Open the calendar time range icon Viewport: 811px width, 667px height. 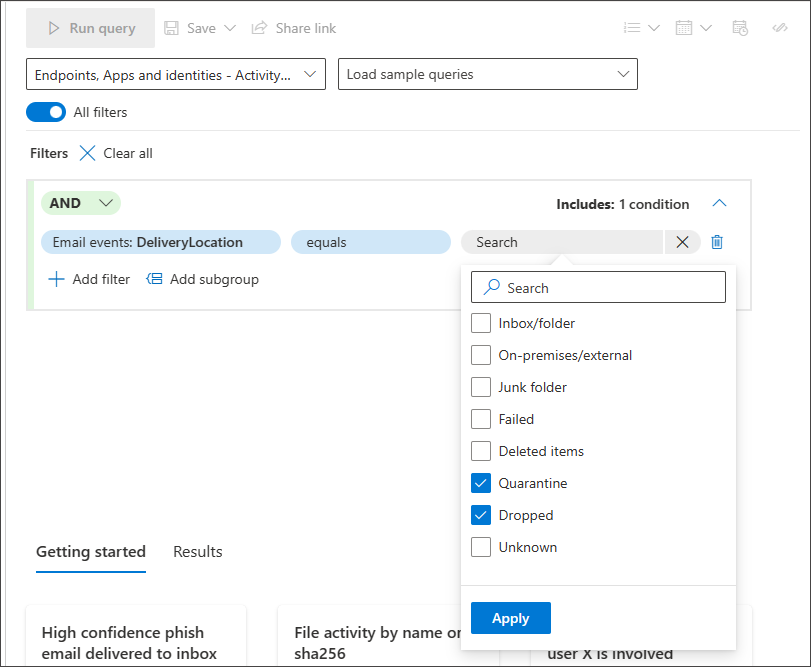[x=684, y=28]
